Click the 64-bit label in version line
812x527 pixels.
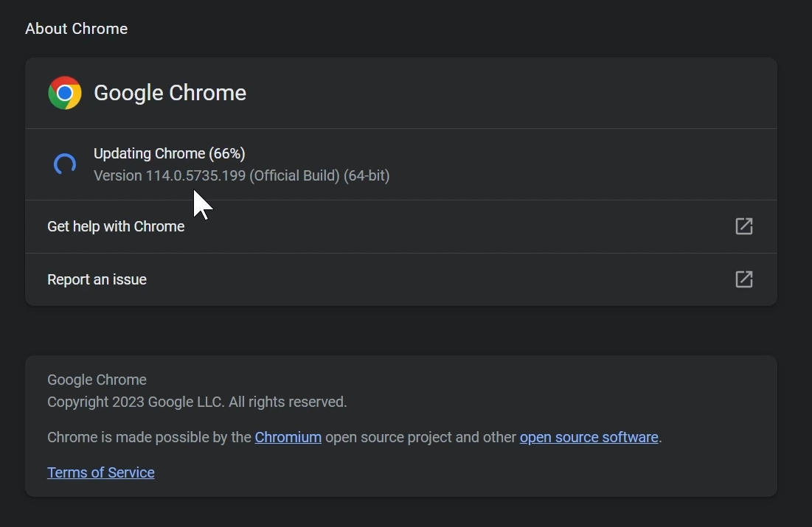pyautogui.click(x=367, y=175)
